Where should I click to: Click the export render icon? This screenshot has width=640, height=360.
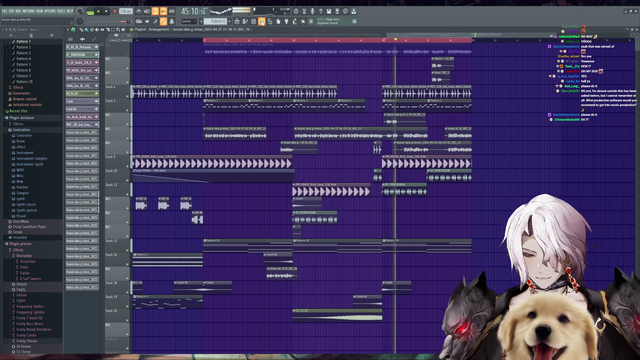[x=338, y=11]
